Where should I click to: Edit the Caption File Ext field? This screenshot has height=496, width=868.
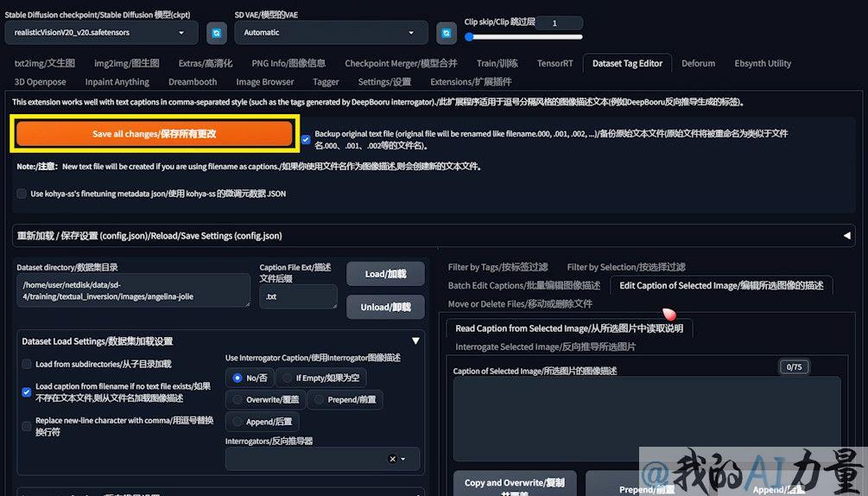298,296
